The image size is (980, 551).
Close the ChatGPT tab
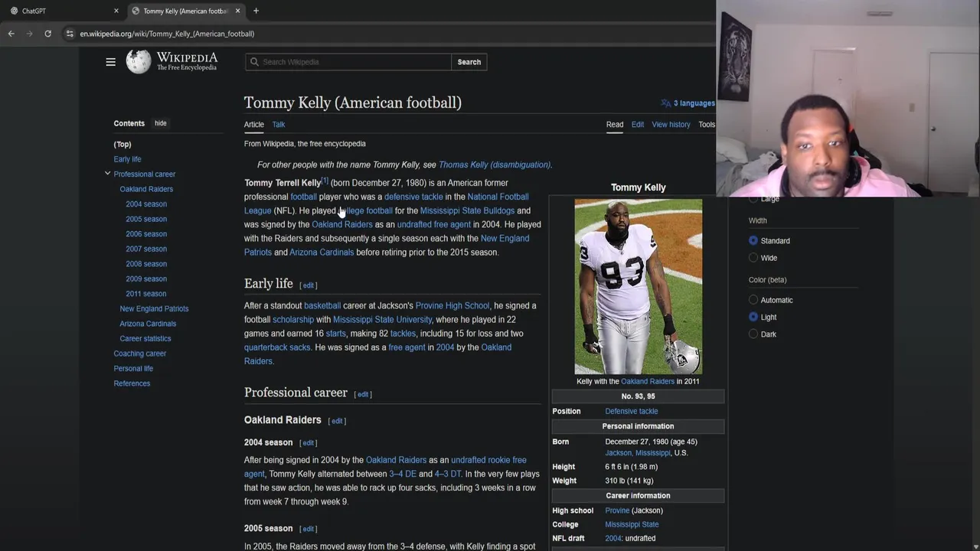(x=116, y=11)
